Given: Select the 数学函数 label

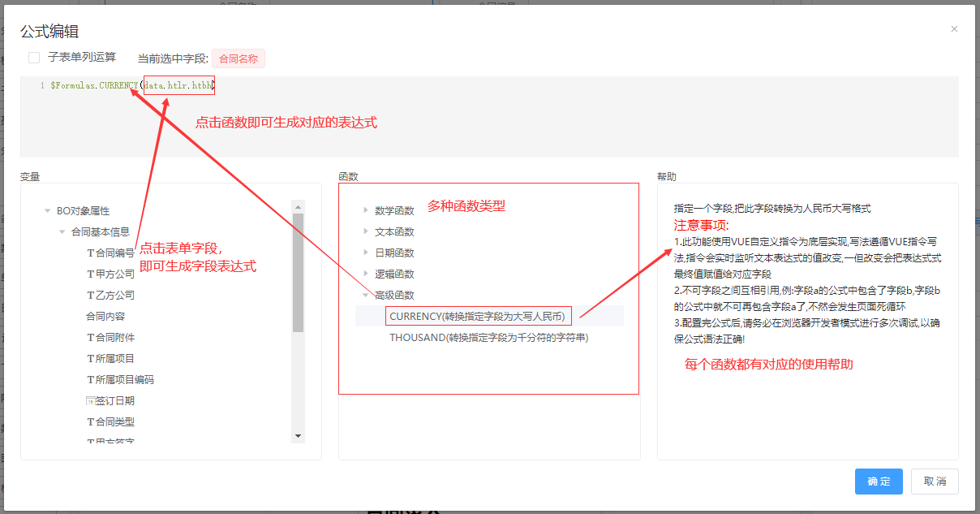Looking at the screenshot, I should (394, 210).
